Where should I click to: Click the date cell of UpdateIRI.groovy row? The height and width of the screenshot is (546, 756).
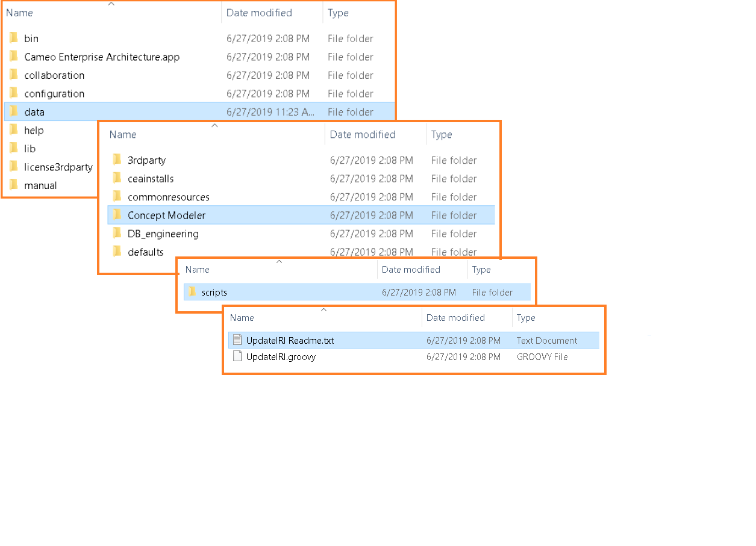[x=463, y=356]
